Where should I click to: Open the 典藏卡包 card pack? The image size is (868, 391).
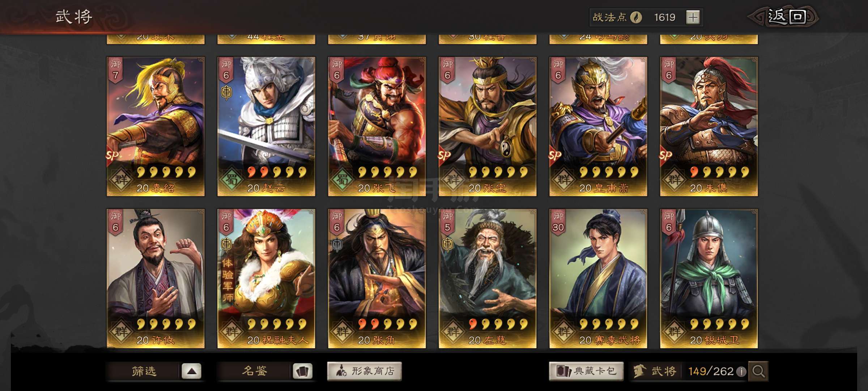coord(586,371)
